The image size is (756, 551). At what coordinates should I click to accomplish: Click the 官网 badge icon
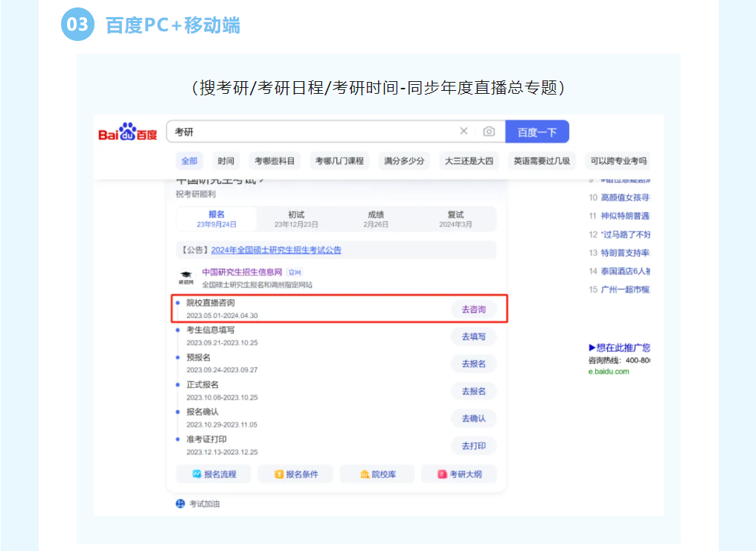tap(295, 272)
